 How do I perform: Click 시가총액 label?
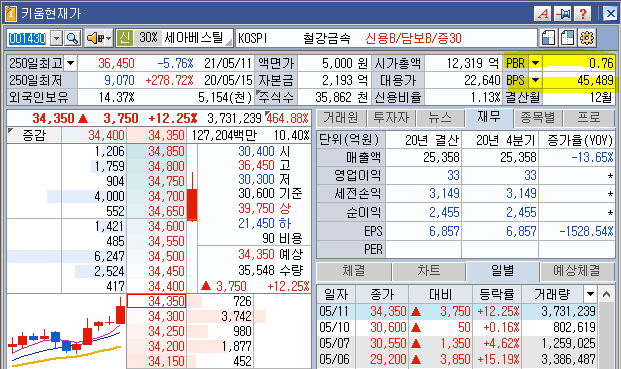(398, 63)
